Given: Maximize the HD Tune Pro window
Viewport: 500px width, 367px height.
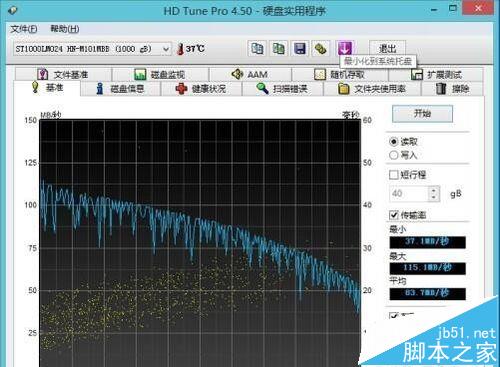Looking at the screenshot, I should point(453,9).
